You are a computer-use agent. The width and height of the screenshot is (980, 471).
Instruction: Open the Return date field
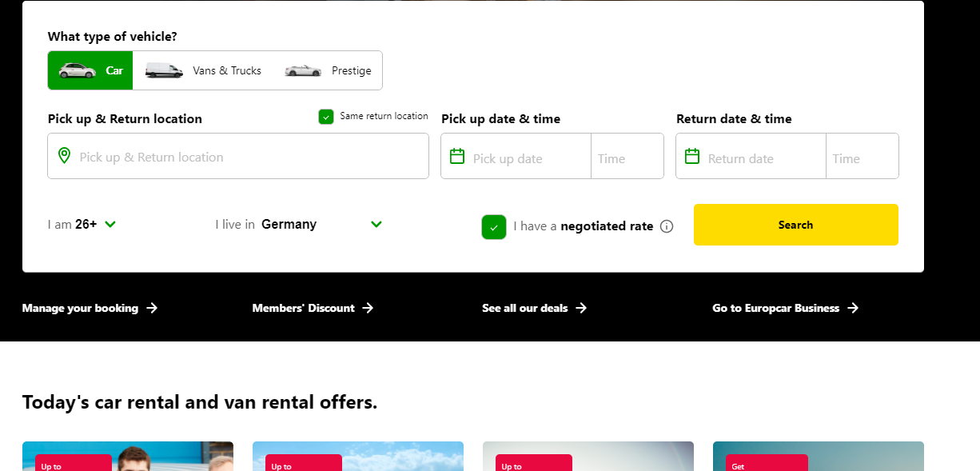(751, 156)
